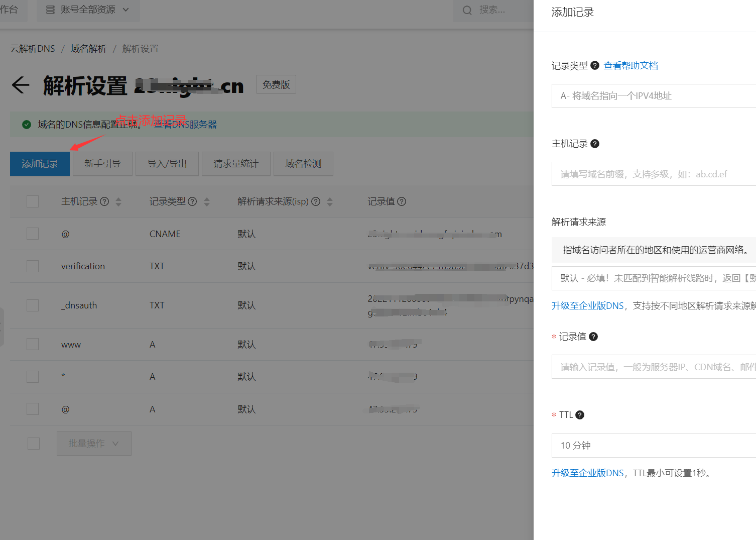Click the 请求量统计 button

[236, 164]
